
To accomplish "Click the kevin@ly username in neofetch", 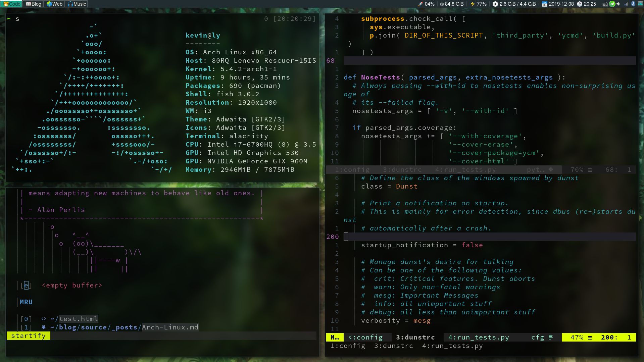I will tap(203, 36).
